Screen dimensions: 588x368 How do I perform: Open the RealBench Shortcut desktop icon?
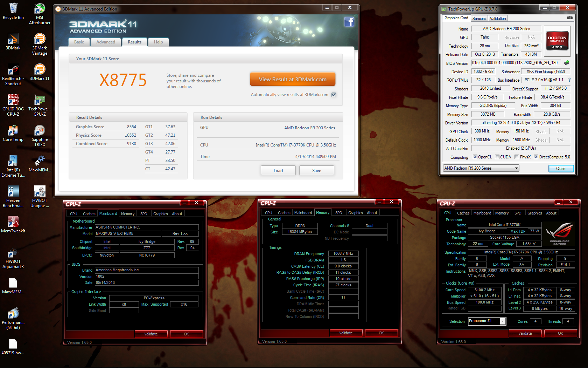pyautogui.click(x=13, y=75)
